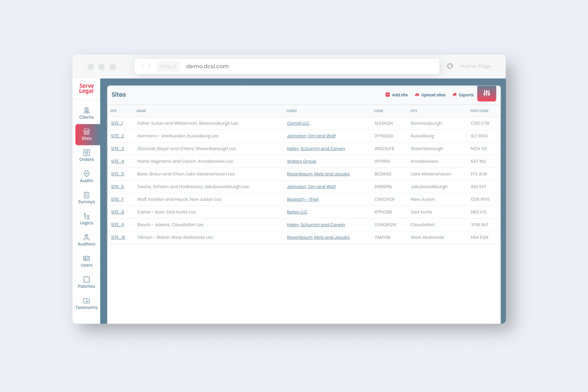Open the filter settings sliders button
588x392 pixels.
pos(487,94)
